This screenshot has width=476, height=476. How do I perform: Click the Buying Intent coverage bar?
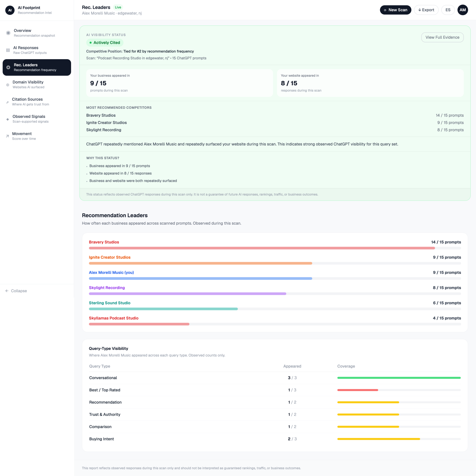[x=399, y=439]
